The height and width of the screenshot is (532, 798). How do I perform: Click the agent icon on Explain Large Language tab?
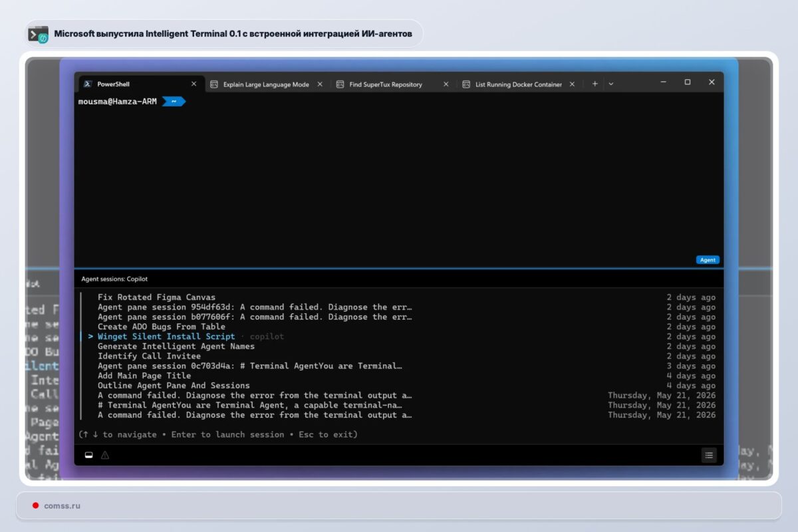pyautogui.click(x=214, y=84)
